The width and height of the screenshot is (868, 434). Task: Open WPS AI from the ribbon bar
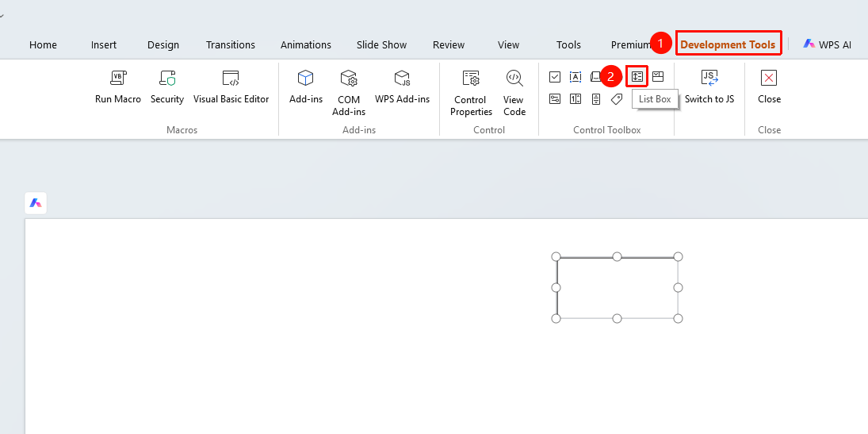(828, 45)
